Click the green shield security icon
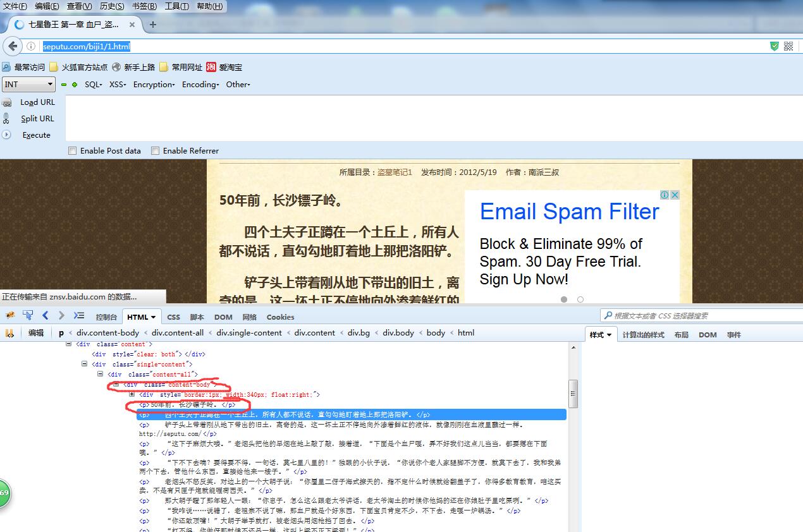Image resolution: width=803 pixels, height=532 pixels. (x=774, y=46)
